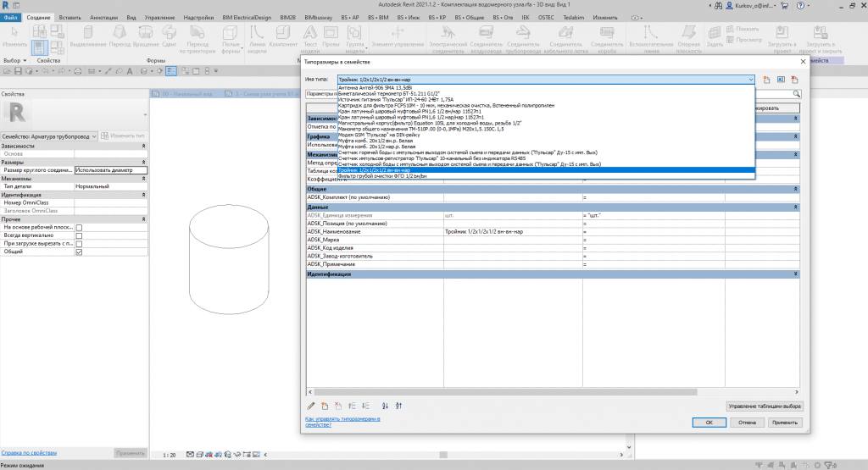The image size is (868, 470).
Task: Move parameter down icon
Action: tap(366, 406)
